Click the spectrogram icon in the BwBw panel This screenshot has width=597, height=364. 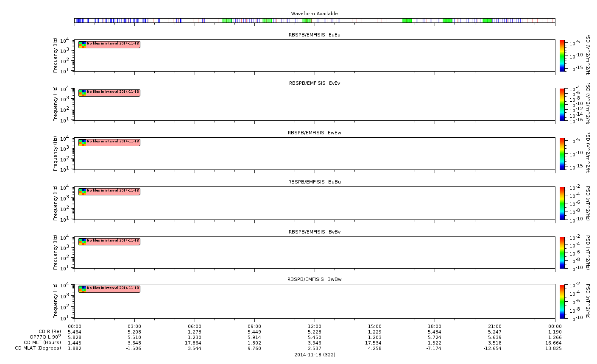pyautogui.click(x=82, y=289)
